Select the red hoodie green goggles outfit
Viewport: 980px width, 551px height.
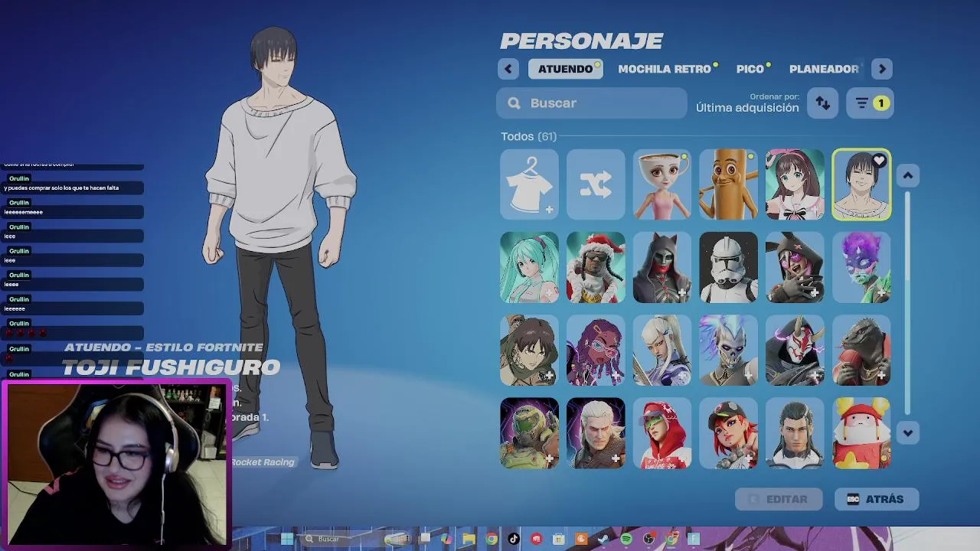(x=662, y=433)
